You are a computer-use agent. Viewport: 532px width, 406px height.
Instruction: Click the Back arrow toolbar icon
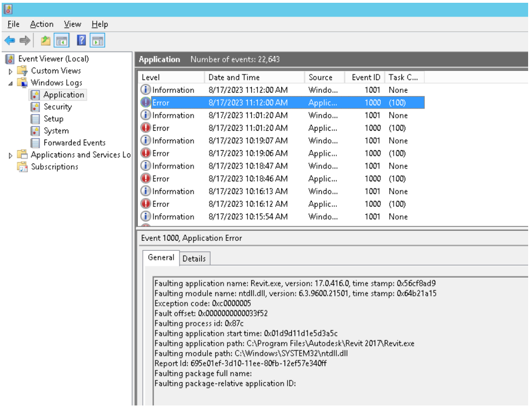[10, 41]
